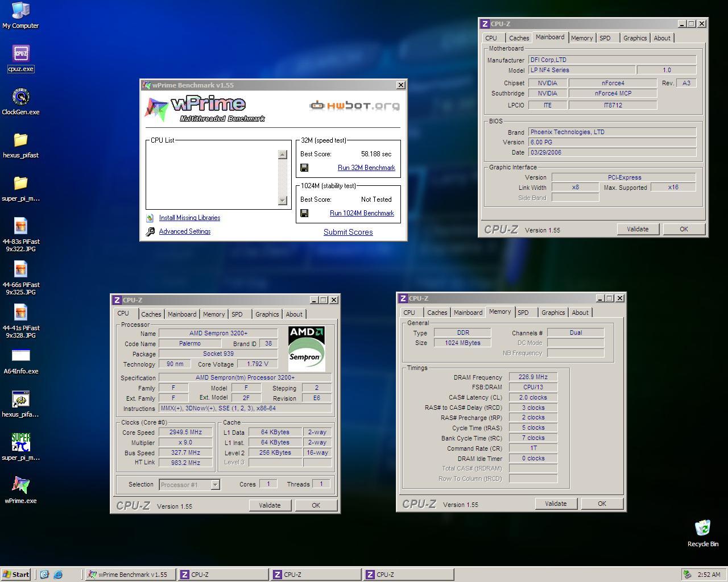728x582 pixels.
Task: Open the Processor #1 selection dropdown
Action: point(216,485)
